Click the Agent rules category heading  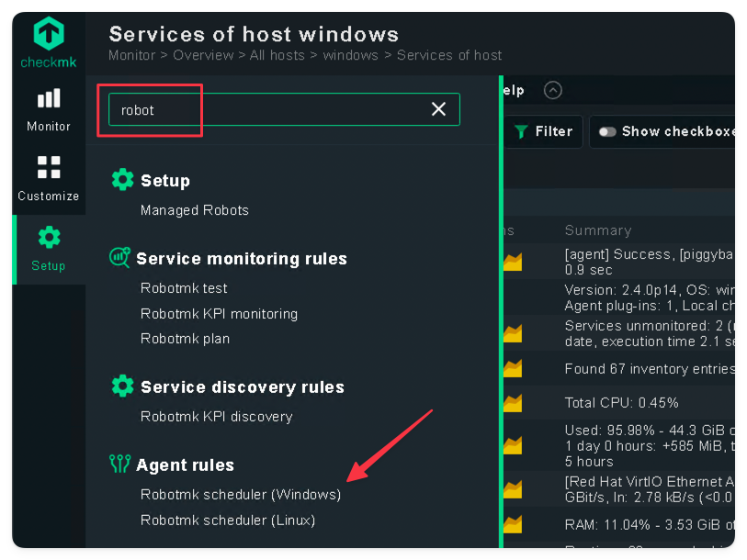185,465
